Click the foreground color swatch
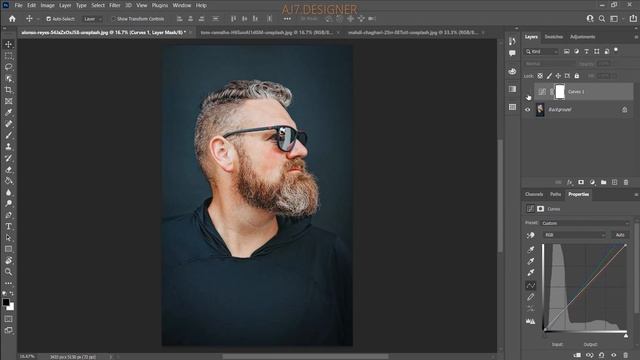Viewport: 640px width, 360px height. (x=6, y=302)
